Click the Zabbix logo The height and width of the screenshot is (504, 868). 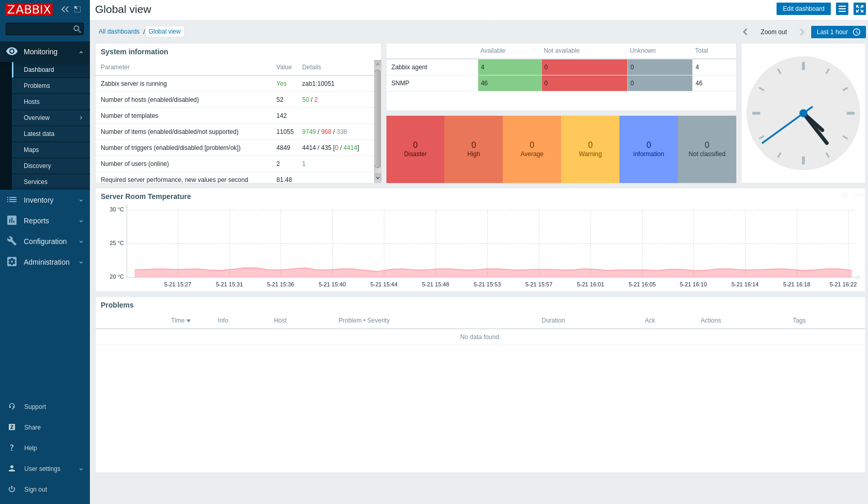[x=29, y=9]
